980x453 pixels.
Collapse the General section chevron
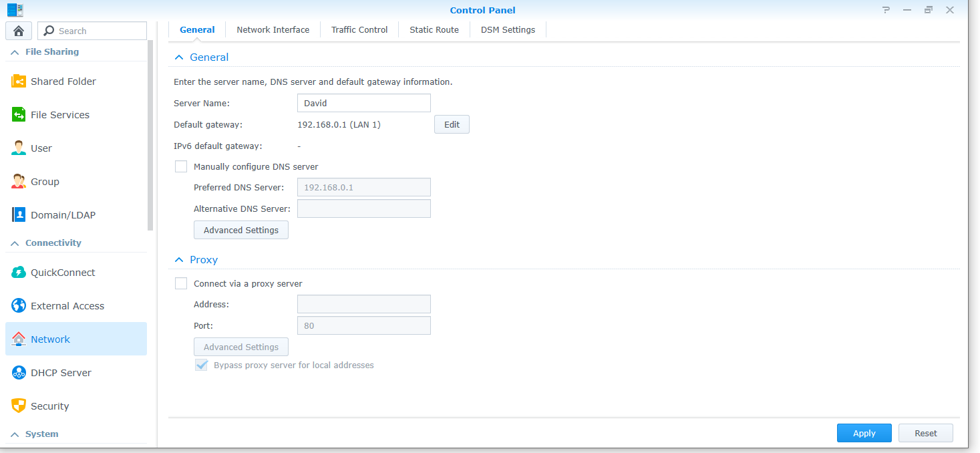click(x=178, y=57)
